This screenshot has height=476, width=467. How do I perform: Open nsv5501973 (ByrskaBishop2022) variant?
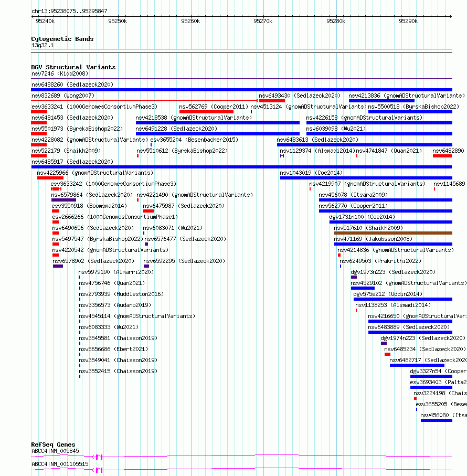(77, 129)
